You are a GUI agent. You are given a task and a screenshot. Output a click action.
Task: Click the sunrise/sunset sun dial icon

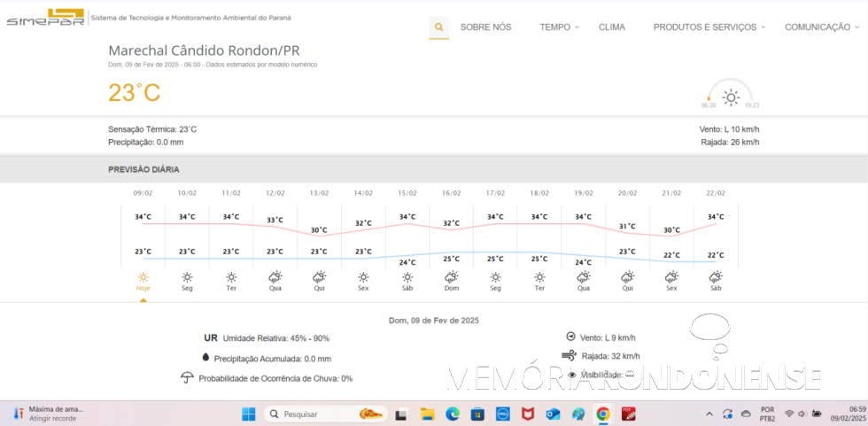click(731, 96)
